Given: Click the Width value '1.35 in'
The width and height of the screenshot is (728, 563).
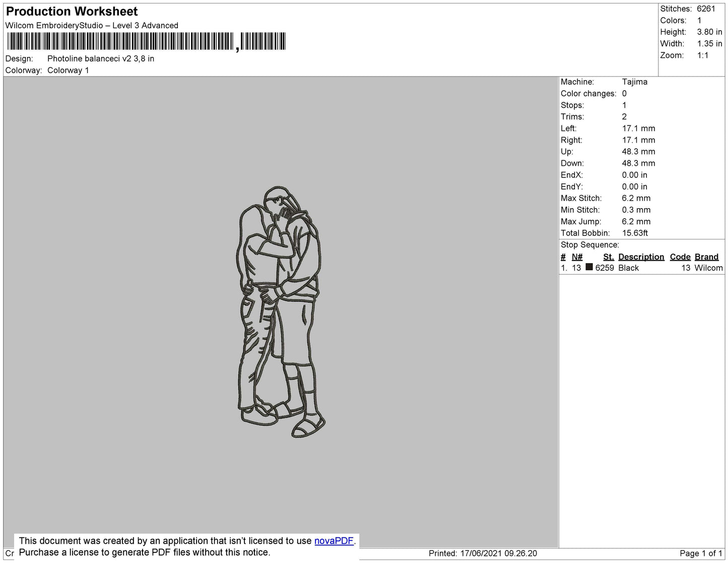Looking at the screenshot, I should pyautogui.click(x=709, y=43).
